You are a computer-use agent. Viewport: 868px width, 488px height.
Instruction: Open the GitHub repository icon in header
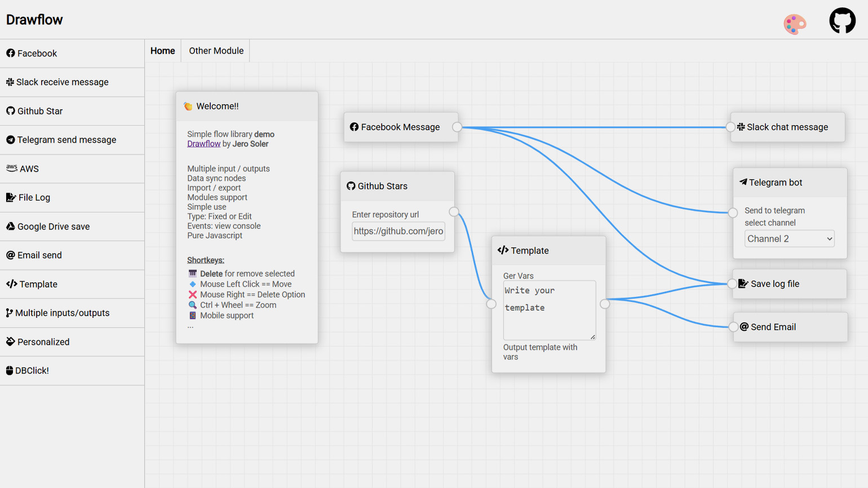842,21
